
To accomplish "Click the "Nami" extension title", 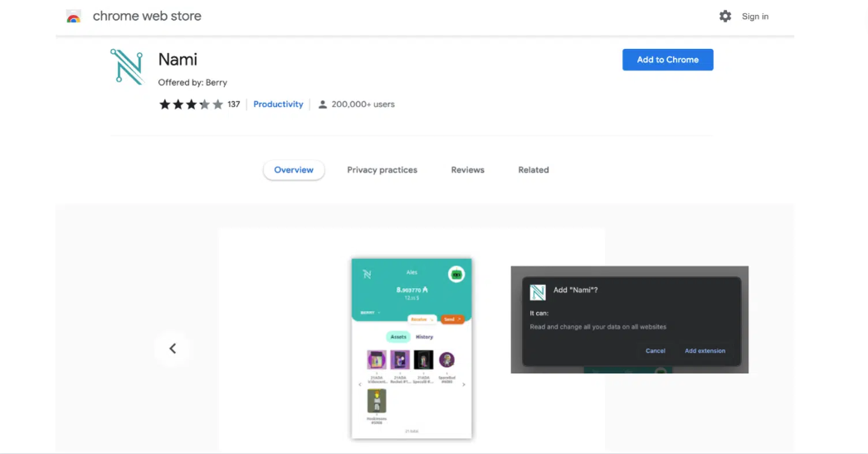I will 178,59.
